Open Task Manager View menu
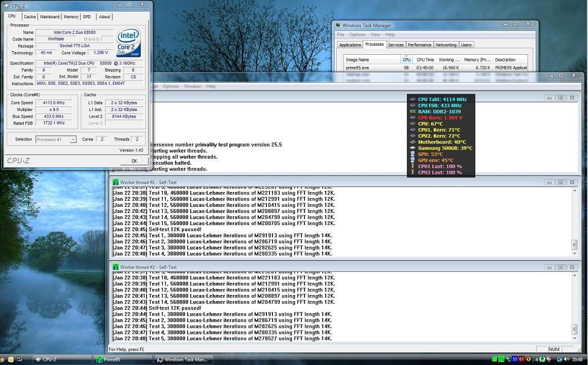The height and width of the screenshot is (365, 588). [375, 34]
